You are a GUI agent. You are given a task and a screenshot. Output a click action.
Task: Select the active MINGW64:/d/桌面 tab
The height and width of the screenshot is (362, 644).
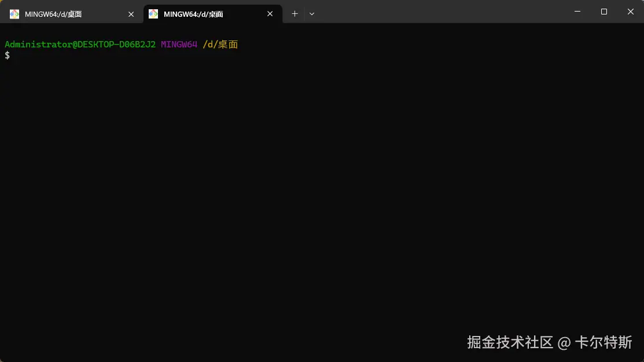203,13
